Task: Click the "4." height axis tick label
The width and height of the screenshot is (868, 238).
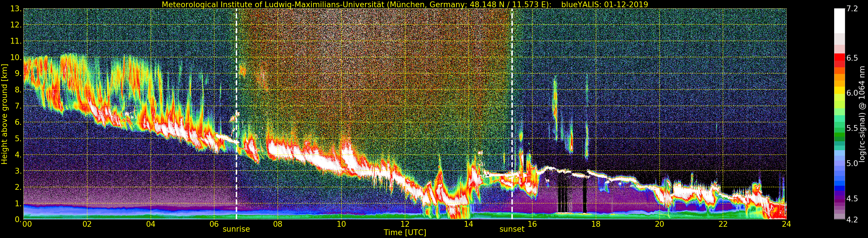Action: pos(18,155)
